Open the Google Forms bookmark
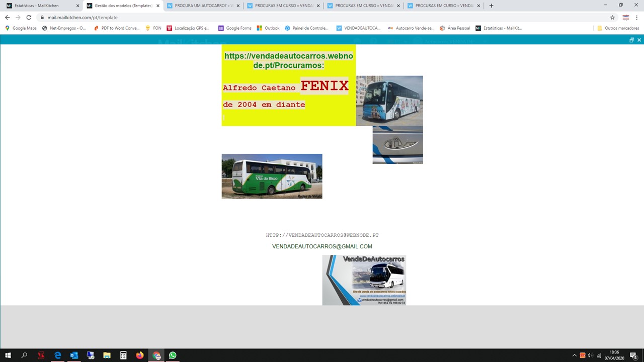 click(234, 28)
